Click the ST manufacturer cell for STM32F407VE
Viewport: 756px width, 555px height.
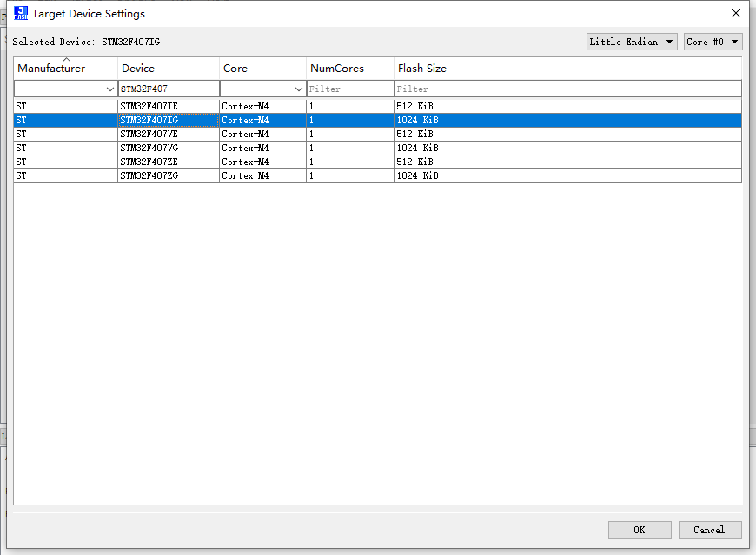pos(65,134)
